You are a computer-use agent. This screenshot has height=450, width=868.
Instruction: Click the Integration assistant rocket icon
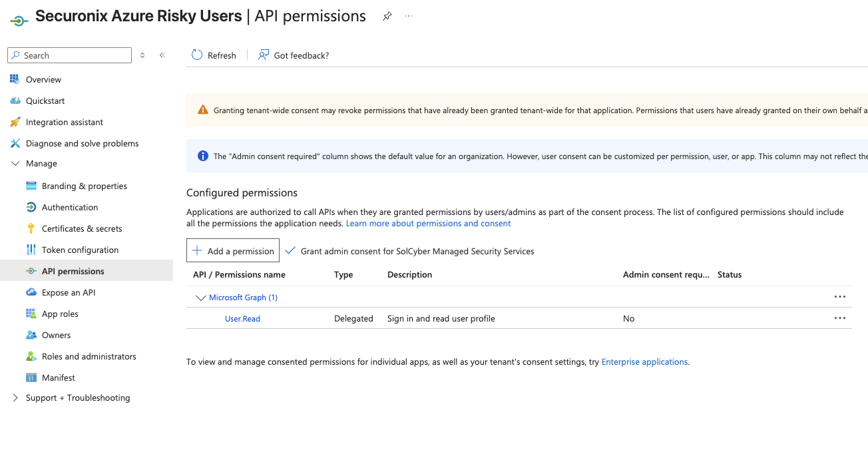point(15,122)
